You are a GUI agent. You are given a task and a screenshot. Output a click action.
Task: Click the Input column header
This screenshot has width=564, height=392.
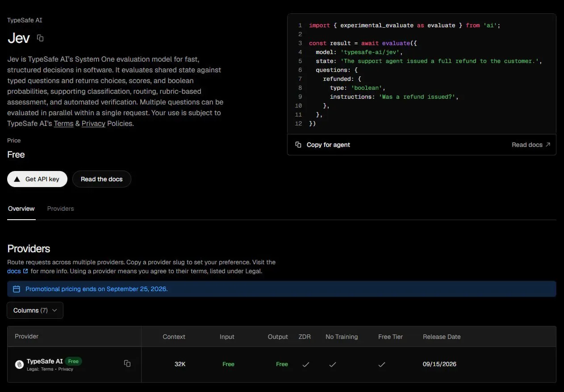227,337
